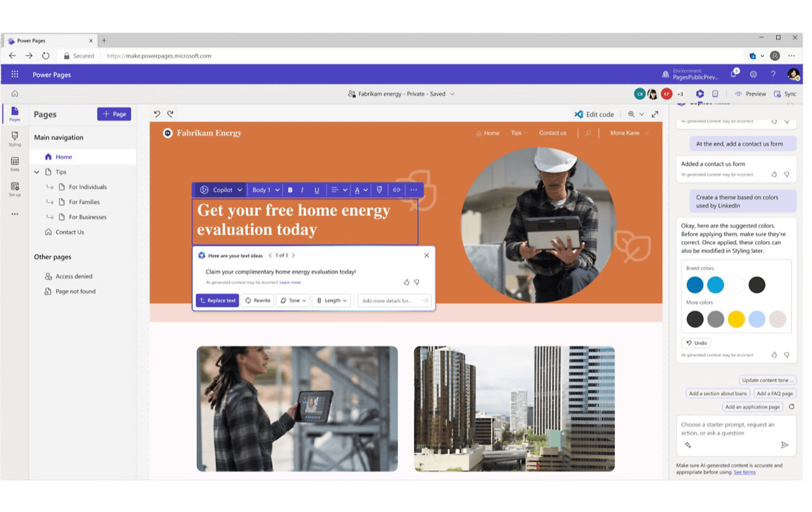Click the Rewrite button
This screenshot has width=812, height=512.
tap(258, 300)
